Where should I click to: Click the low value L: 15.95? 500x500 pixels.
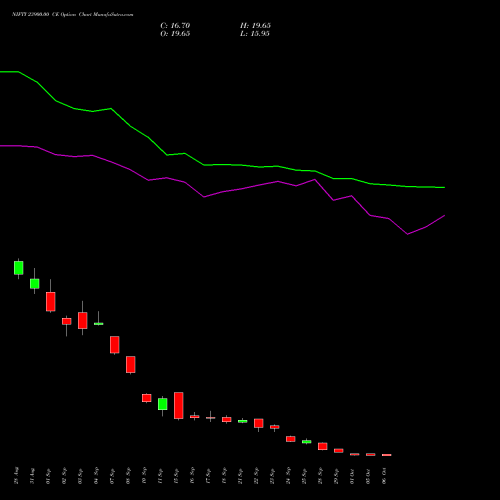[x=255, y=34]
